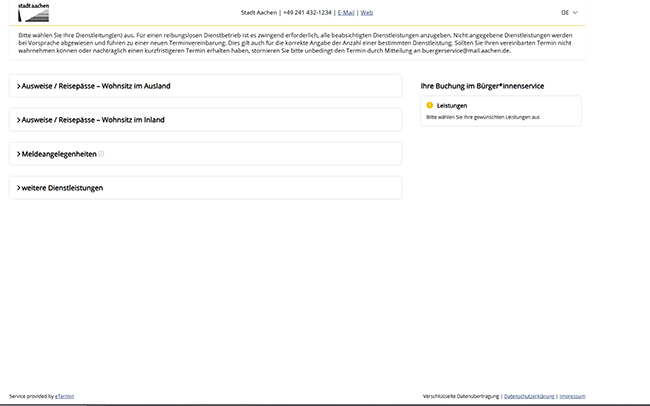Click the 'Verschlüsselte Datenübertragung' footer text
This screenshot has height=406, width=650.
[461, 396]
